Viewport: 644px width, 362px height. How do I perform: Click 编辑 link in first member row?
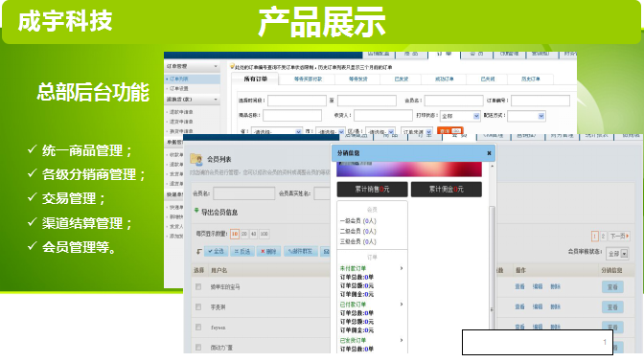coord(538,287)
